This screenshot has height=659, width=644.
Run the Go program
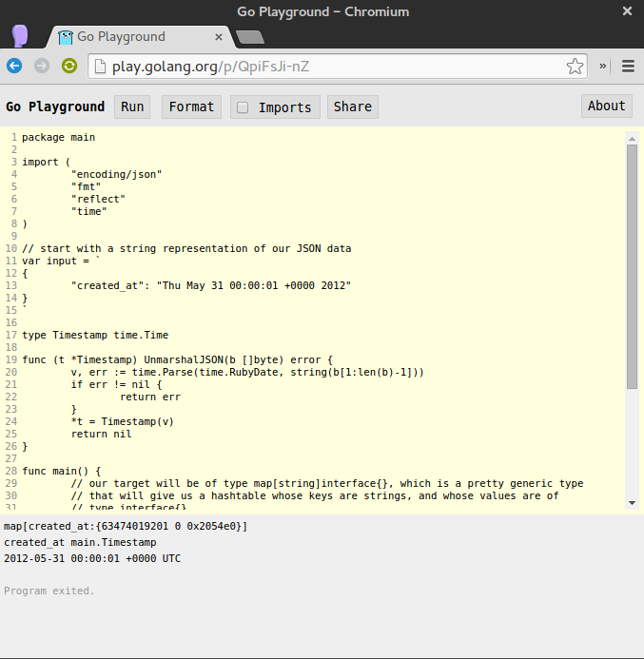[x=132, y=107]
